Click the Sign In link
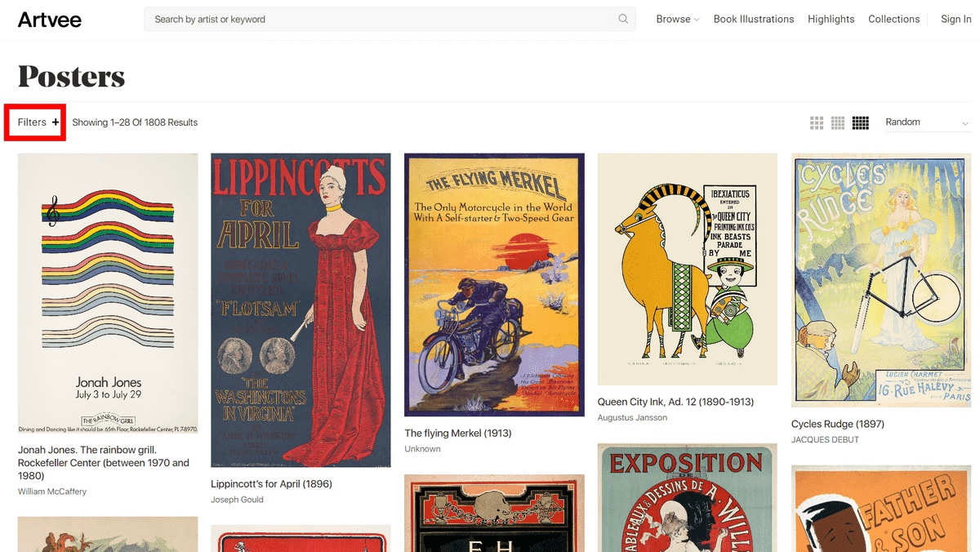Screen dimensions: 980x552 point(956,19)
